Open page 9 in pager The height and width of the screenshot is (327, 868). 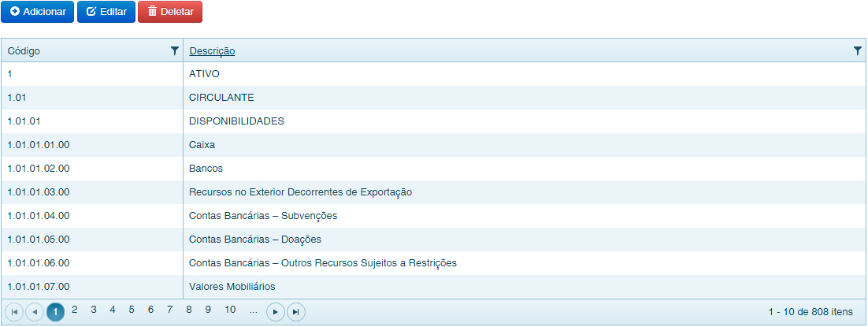coord(208,309)
